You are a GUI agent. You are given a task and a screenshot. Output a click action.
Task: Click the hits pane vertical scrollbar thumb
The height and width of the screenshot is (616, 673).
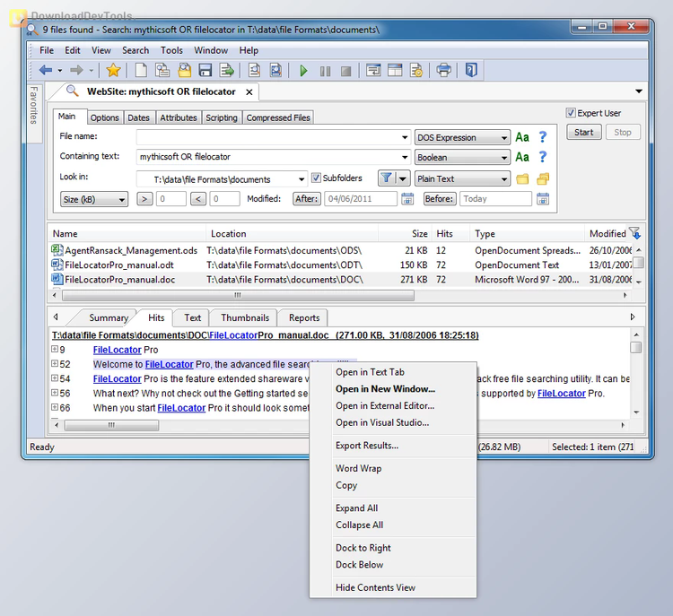pyautogui.click(x=635, y=347)
